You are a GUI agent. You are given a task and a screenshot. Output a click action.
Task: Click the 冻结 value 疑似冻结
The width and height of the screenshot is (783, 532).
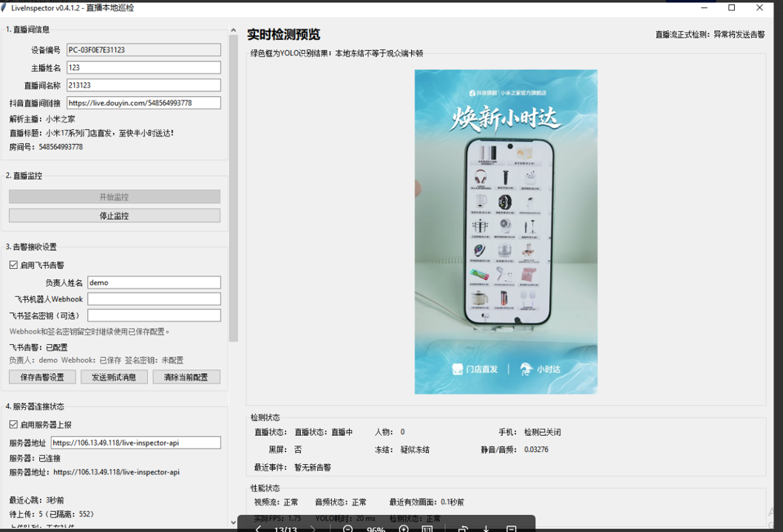[x=415, y=450]
